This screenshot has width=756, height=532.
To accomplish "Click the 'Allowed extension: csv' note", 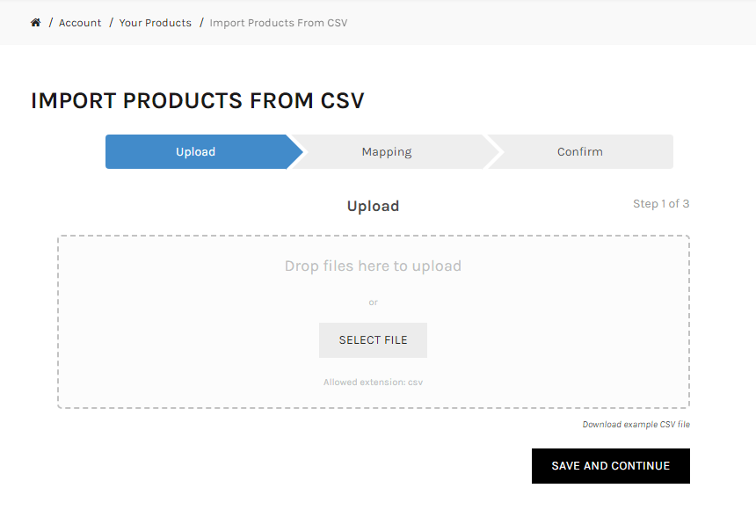I will [374, 382].
